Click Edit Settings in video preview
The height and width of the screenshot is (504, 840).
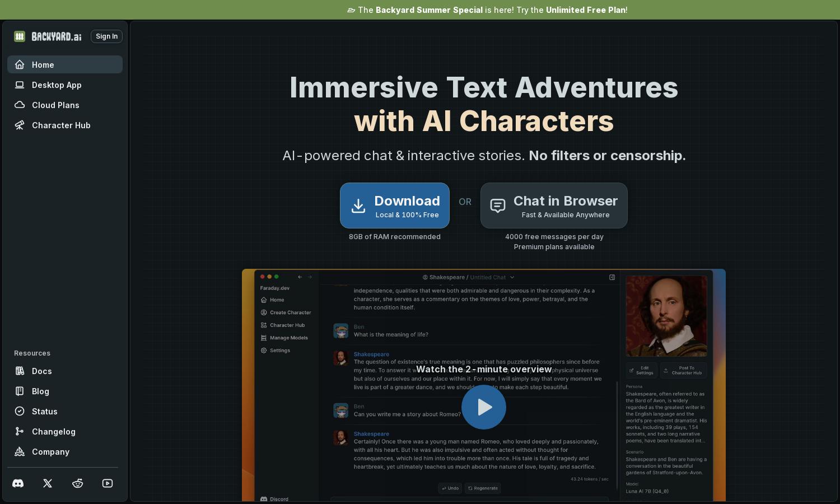click(x=642, y=370)
